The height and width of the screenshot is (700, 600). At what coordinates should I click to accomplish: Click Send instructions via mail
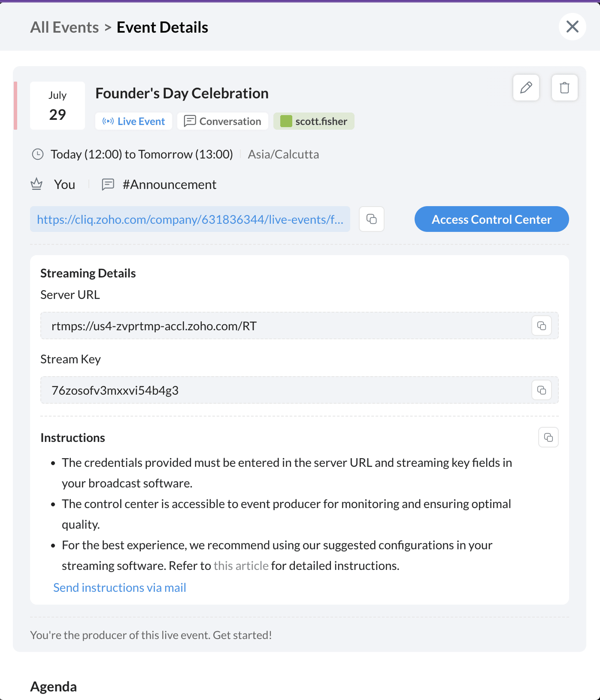[119, 587]
